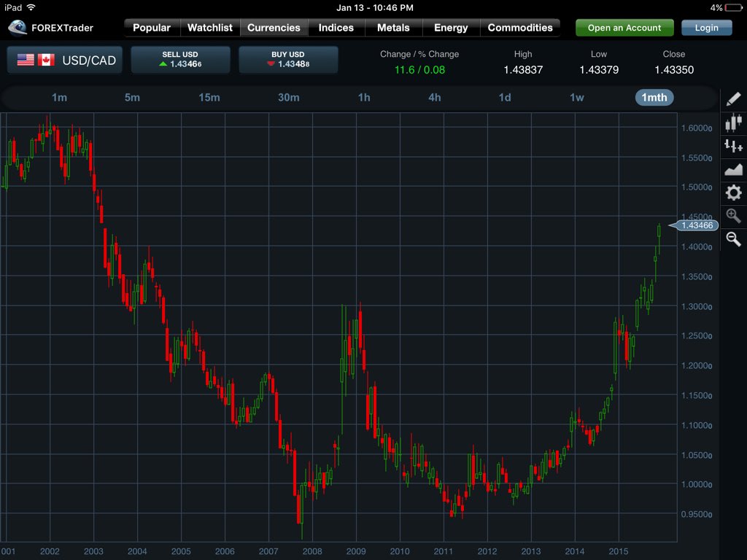The width and height of the screenshot is (747, 560).
Task: Tap the 2013 label on time axis
Action: [x=531, y=551]
